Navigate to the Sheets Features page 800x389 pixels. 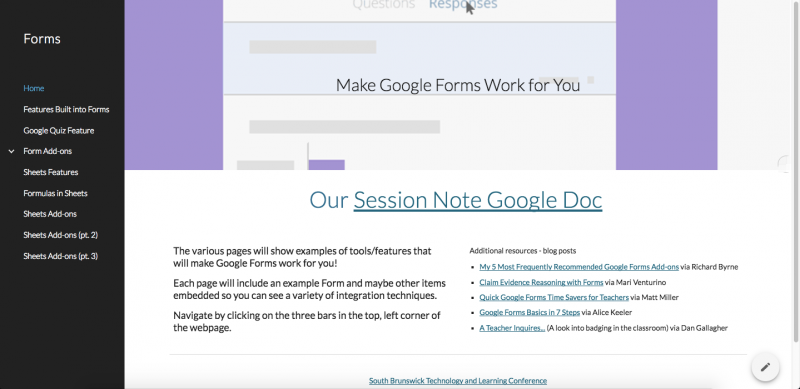tap(51, 173)
